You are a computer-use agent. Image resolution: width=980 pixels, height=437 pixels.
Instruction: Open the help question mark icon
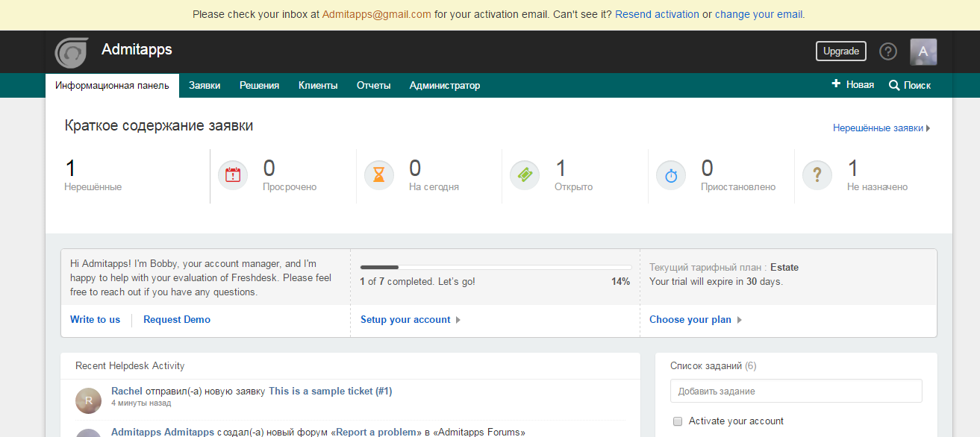click(x=888, y=51)
